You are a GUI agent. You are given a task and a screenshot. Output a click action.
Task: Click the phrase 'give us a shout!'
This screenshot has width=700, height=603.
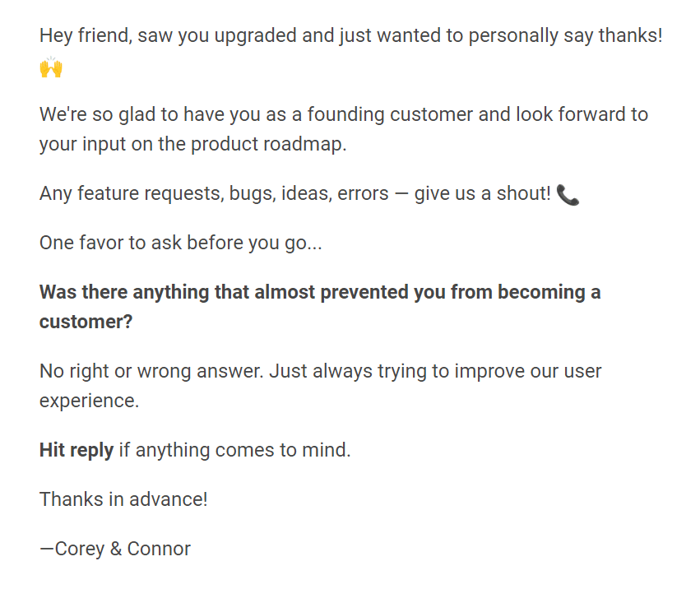[483, 193]
